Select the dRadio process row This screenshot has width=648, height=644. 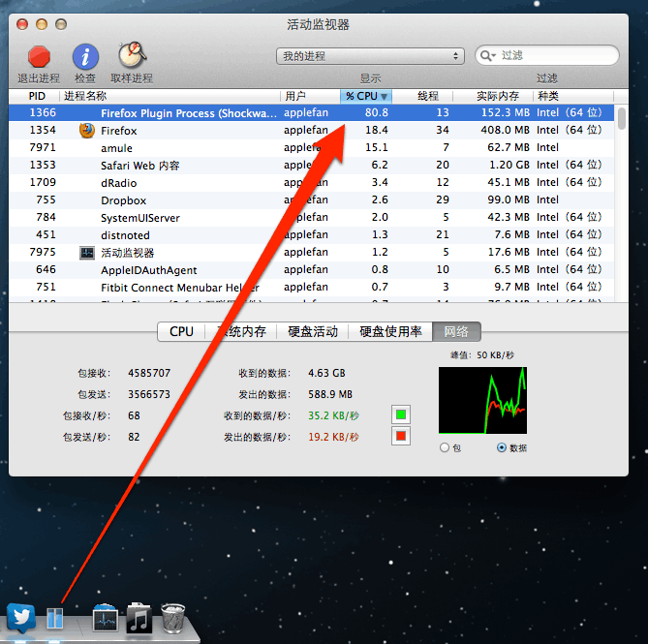coord(312,183)
